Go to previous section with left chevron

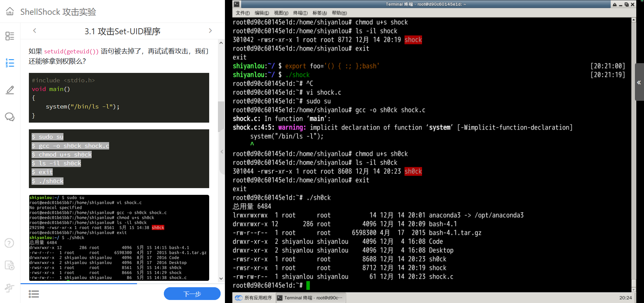coord(35,31)
